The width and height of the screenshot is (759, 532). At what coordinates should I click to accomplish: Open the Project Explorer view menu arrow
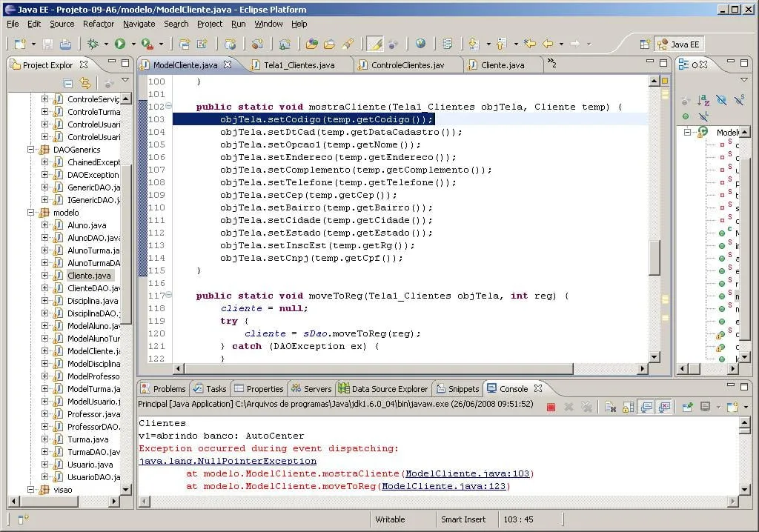click(125, 81)
